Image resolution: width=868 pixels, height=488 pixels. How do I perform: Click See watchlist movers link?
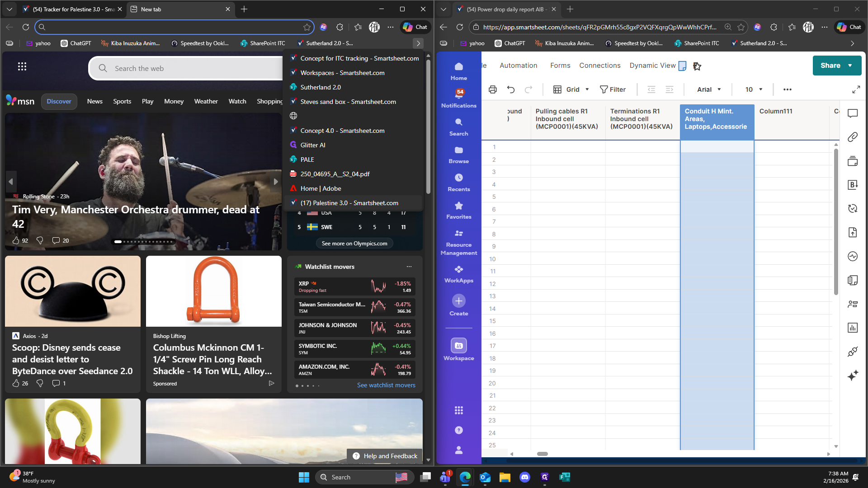tap(386, 385)
